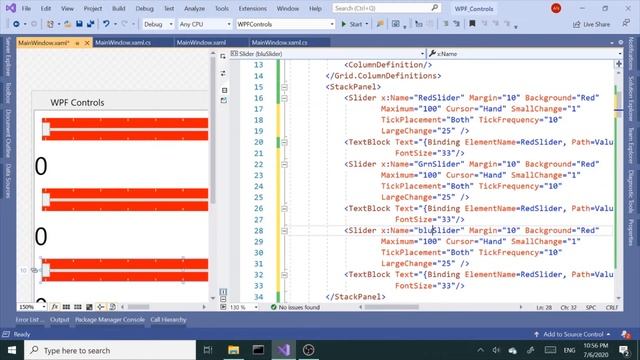Open the Build menu
The height and width of the screenshot is (360, 640).
[x=118, y=8]
